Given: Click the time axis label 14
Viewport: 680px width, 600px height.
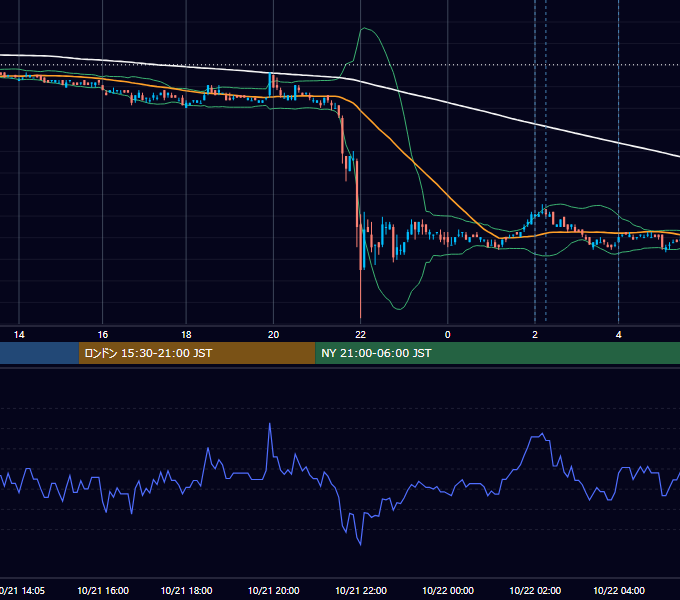Looking at the screenshot, I should click(19, 335).
